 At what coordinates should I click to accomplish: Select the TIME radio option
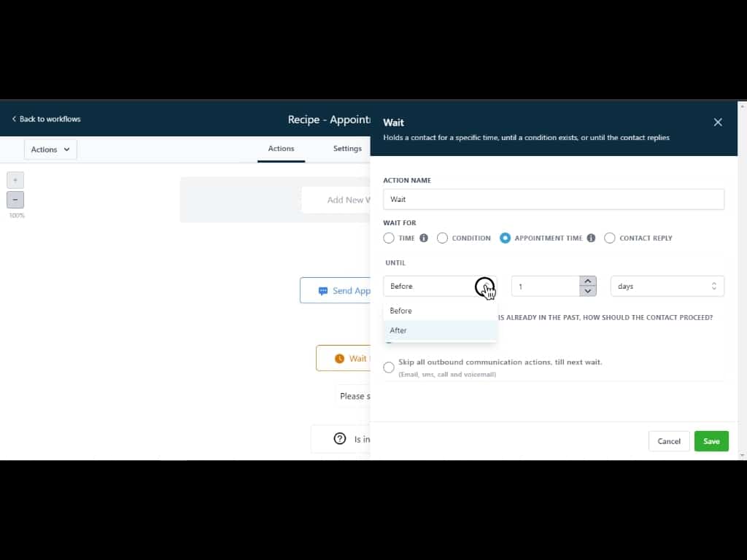(x=389, y=238)
